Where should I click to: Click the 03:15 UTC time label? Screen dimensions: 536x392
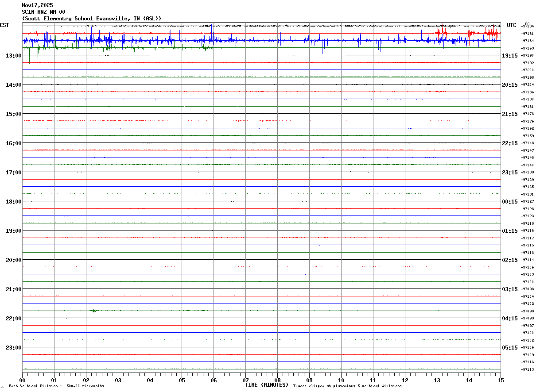click(x=510, y=289)
